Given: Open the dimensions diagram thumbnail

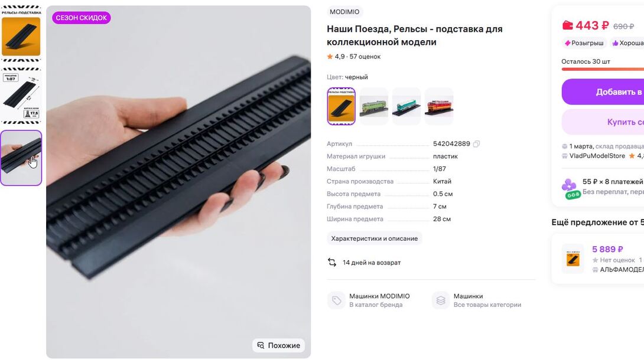Looking at the screenshot, I should (21, 96).
